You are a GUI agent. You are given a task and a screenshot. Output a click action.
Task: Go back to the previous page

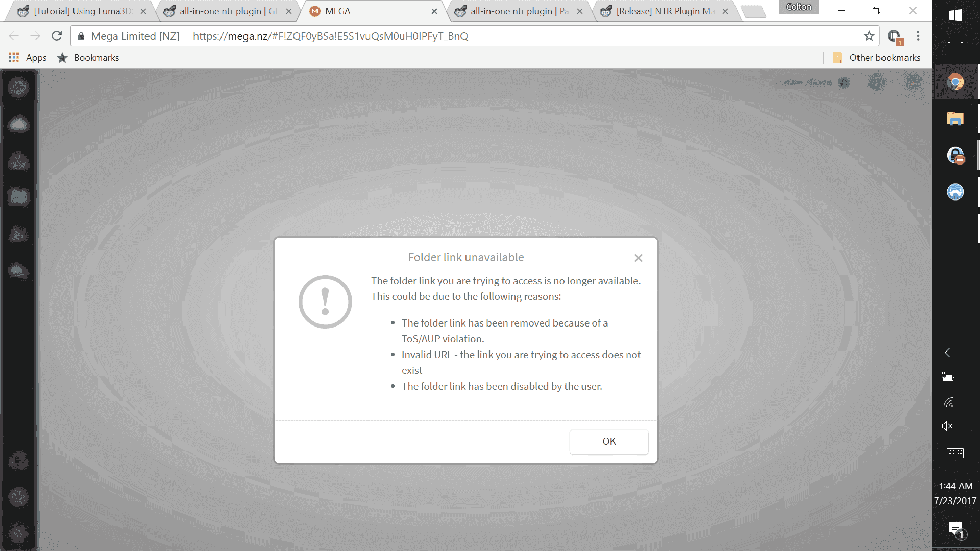coord(14,36)
